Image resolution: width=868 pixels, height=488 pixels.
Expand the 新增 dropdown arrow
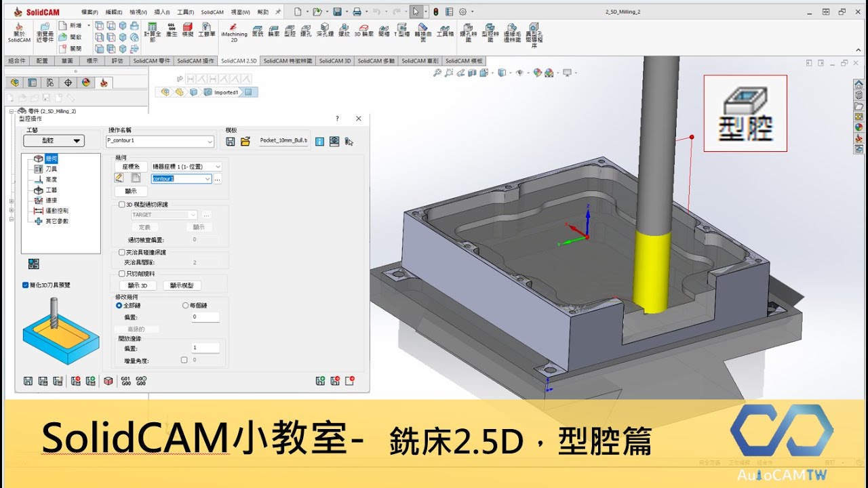(87, 25)
